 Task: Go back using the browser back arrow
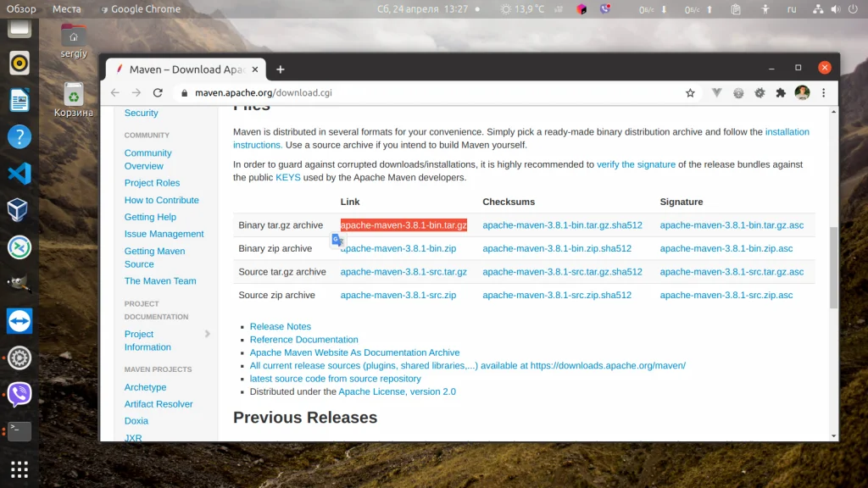[114, 92]
